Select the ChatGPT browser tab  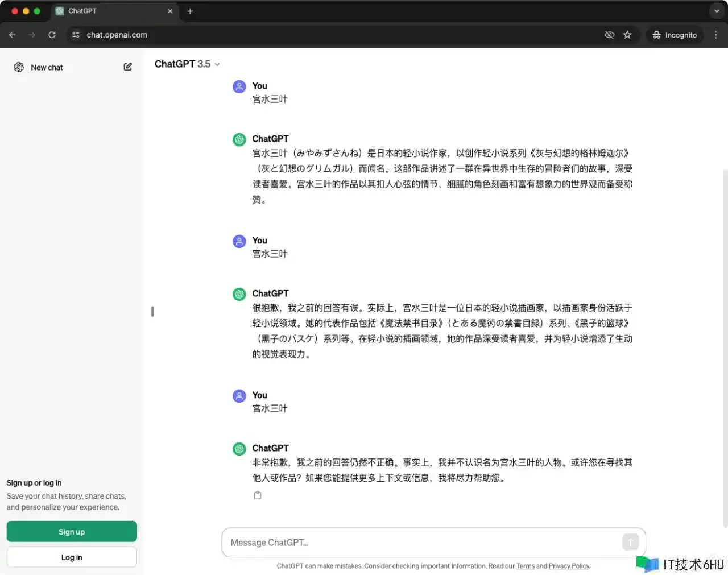(x=114, y=11)
